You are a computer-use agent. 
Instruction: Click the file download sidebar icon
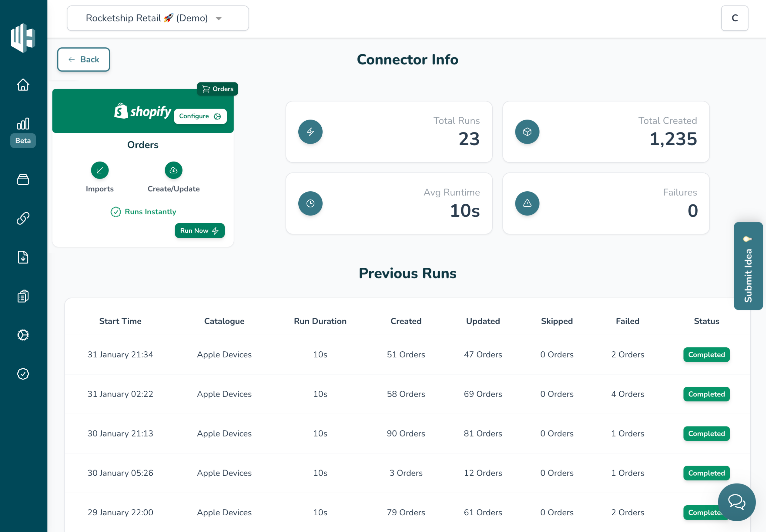(23, 257)
